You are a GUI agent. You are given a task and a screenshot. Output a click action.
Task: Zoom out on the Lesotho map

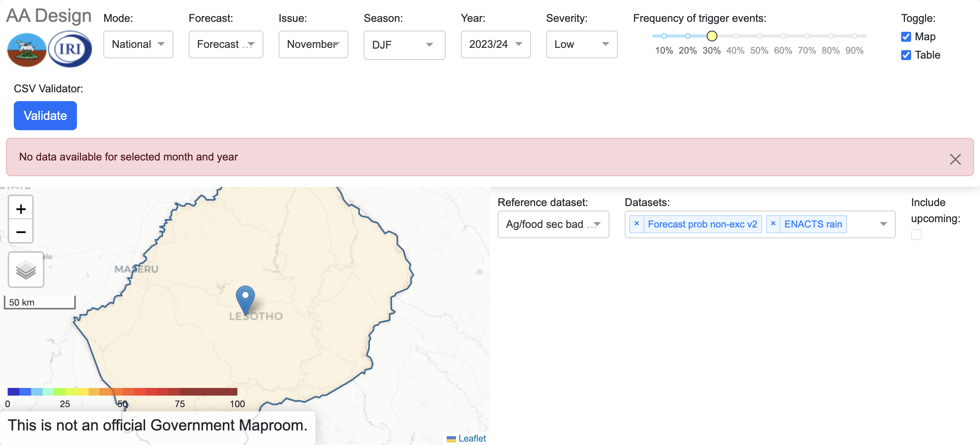[21, 231]
